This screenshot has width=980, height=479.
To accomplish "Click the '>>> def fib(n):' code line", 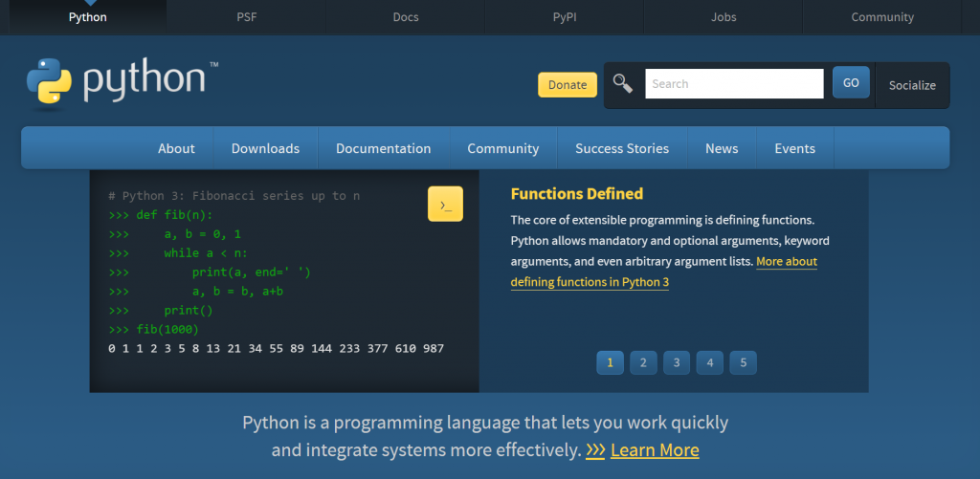I will (161, 215).
